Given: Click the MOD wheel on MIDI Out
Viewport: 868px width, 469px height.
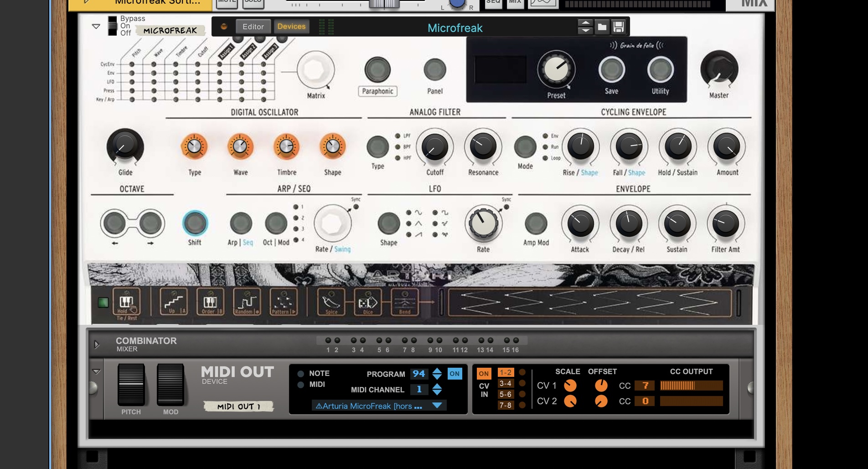Looking at the screenshot, I should (170, 384).
